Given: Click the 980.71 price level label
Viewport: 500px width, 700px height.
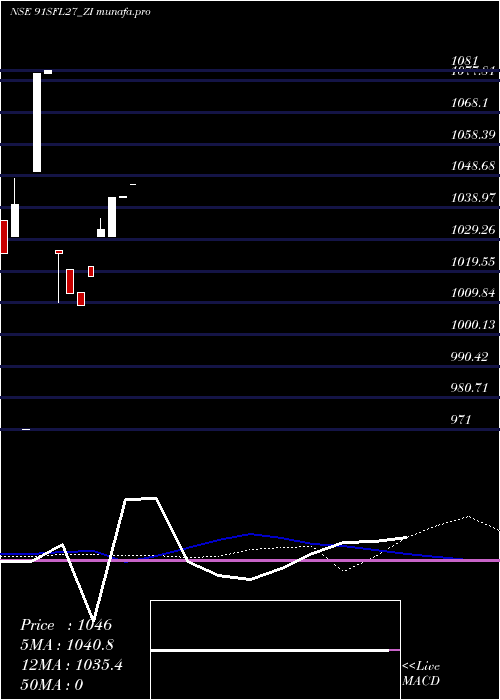Looking at the screenshot, I should click(x=469, y=388).
